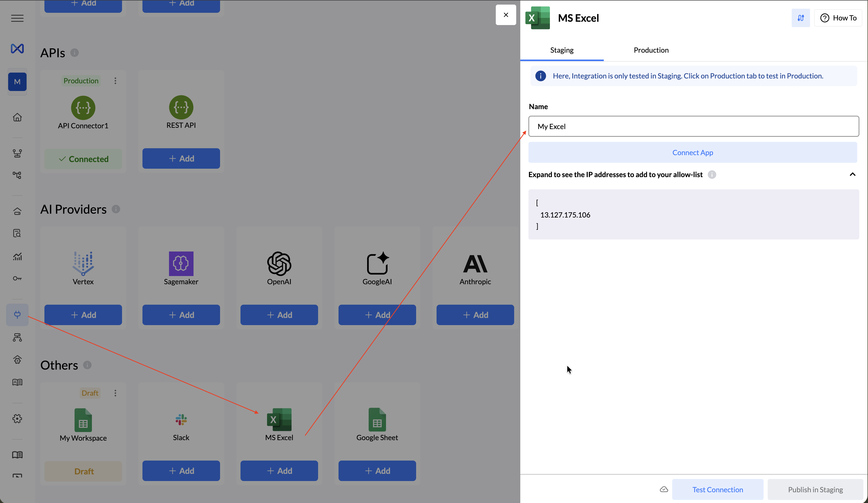
Task: Open the key icon in sidebar
Action: point(17,278)
